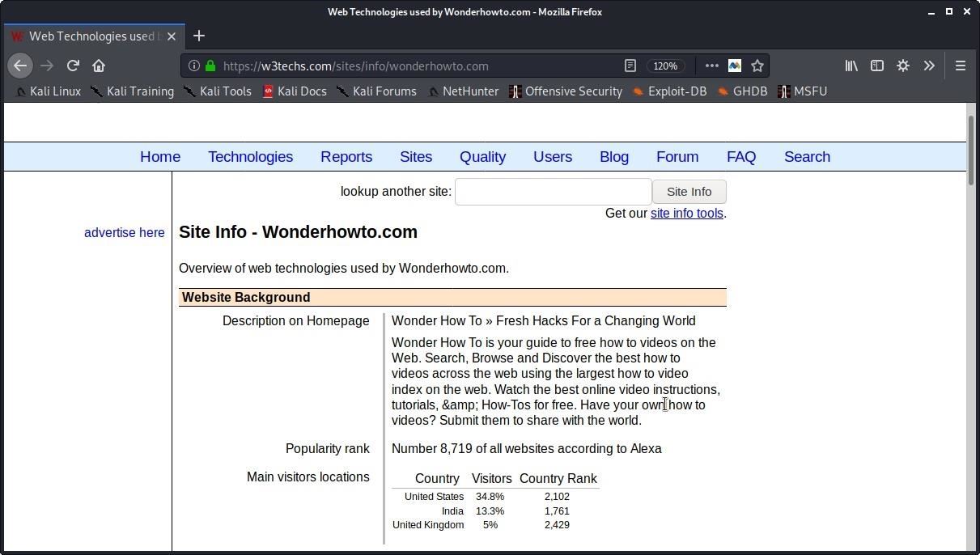
Task: Open FAQ in site navigation
Action: click(x=741, y=157)
